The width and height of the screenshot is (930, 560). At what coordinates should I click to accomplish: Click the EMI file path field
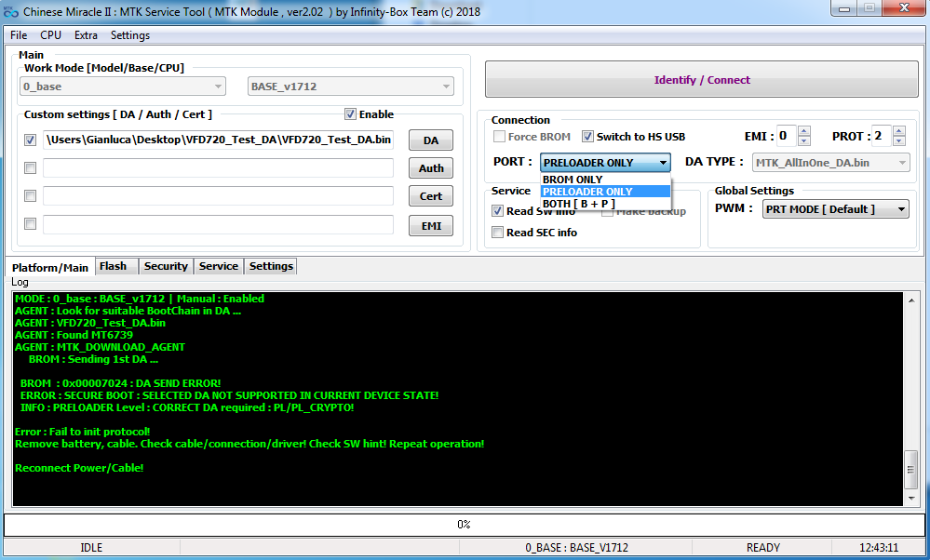pos(218,224)
